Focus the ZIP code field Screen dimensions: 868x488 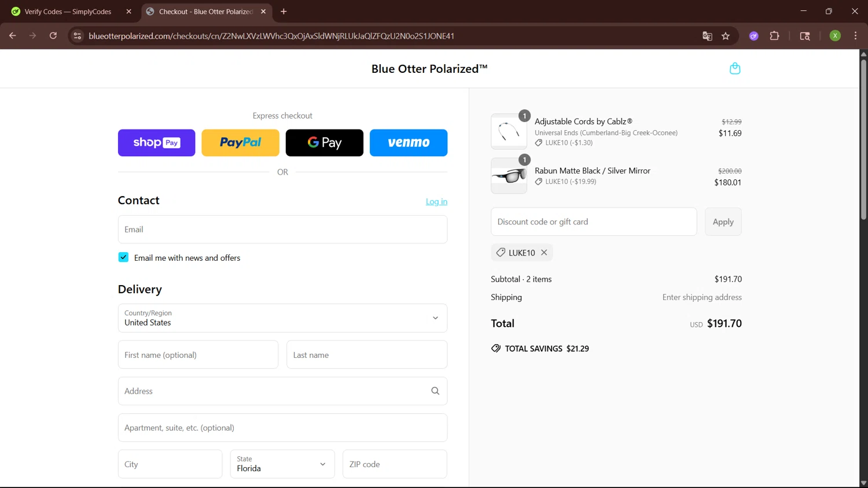pyautogui.click(x=395, y=464)
